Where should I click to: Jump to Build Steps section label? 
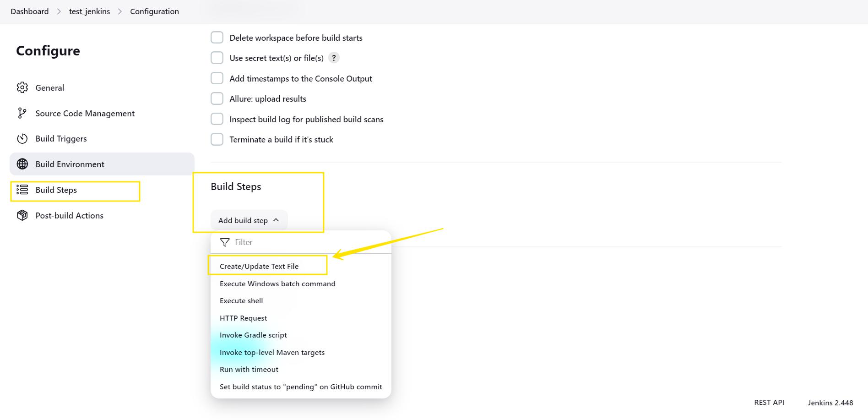[56, 190]
